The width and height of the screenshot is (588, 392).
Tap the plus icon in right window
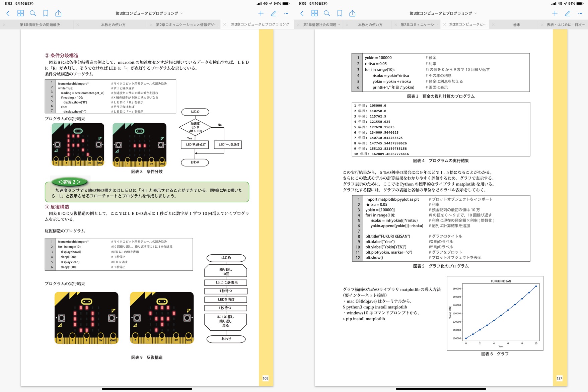point(555,13)
